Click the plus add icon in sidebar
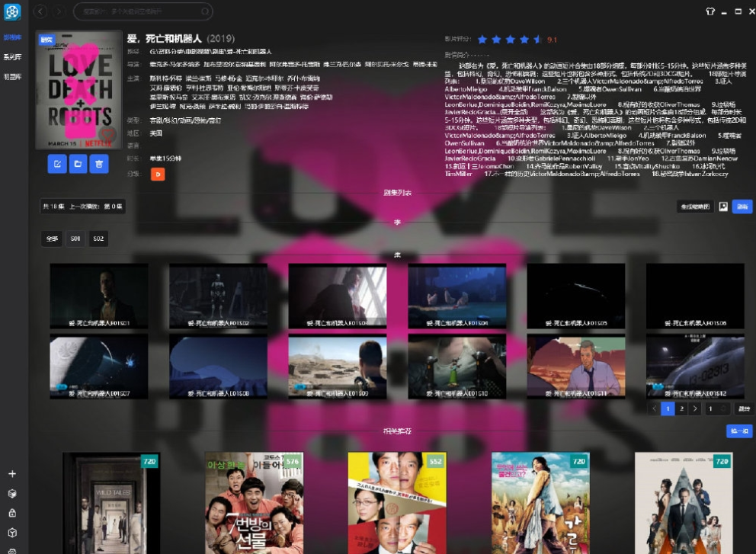The image size is (756, 554). 12,473
